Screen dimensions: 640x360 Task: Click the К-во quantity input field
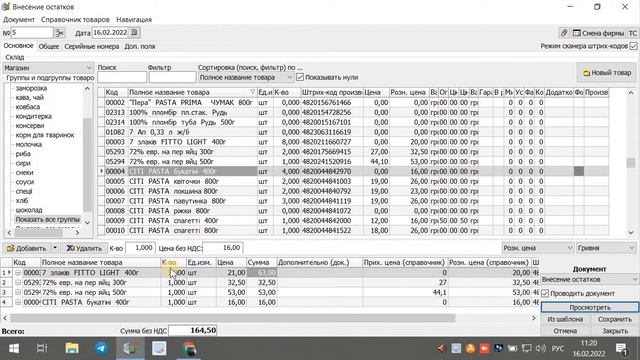coord(140,248)
